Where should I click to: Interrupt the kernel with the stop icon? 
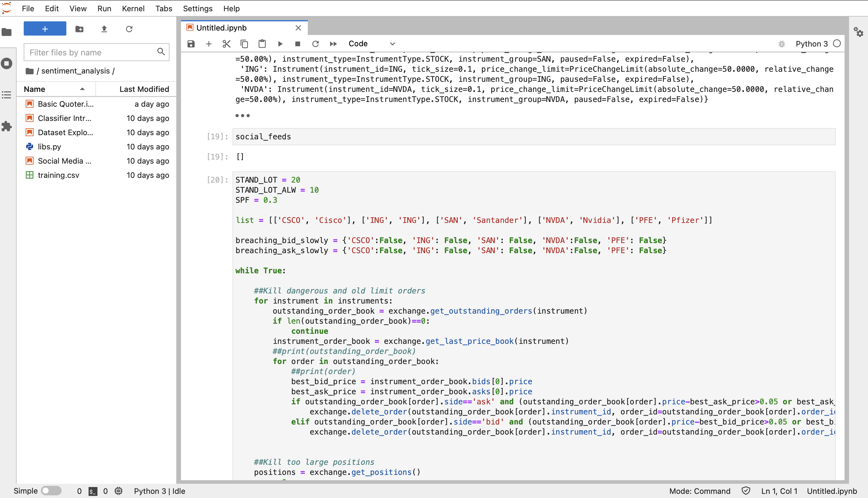point(298,44)
